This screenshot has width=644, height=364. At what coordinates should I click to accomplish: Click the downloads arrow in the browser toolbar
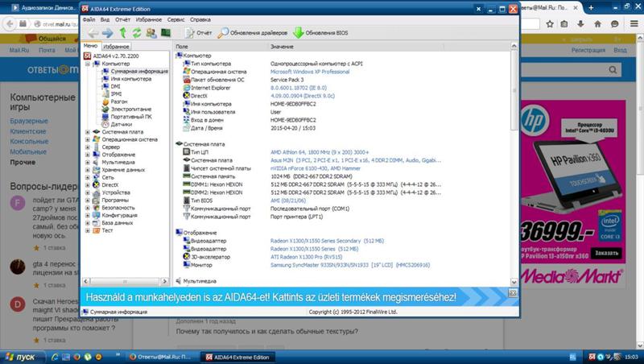pos(580,24)
